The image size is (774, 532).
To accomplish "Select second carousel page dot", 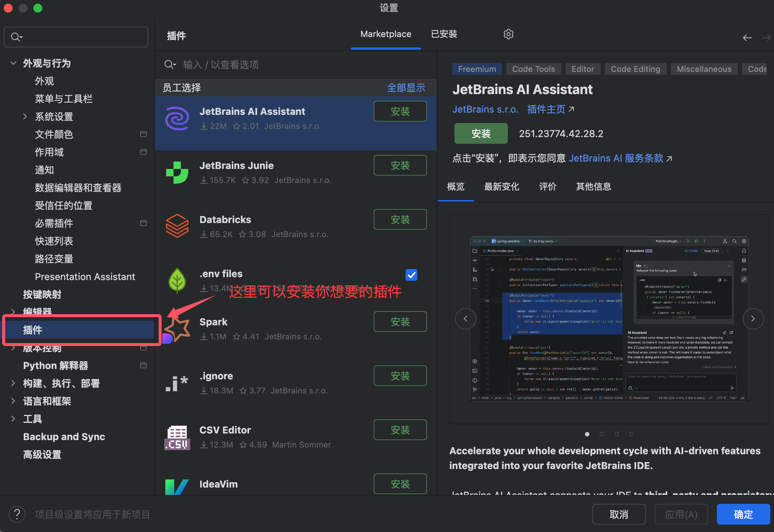I will pyautogui.click(x=602, y=434).
